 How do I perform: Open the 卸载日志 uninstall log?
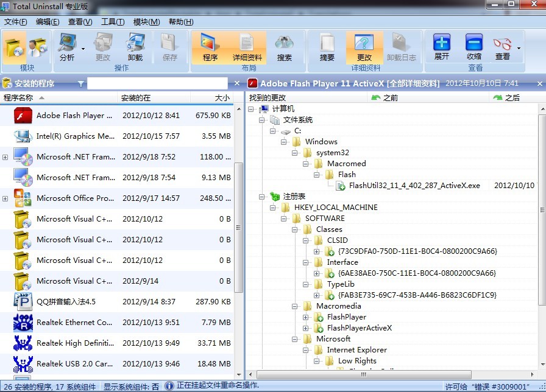pyautogui.click(x=401, y=47)
